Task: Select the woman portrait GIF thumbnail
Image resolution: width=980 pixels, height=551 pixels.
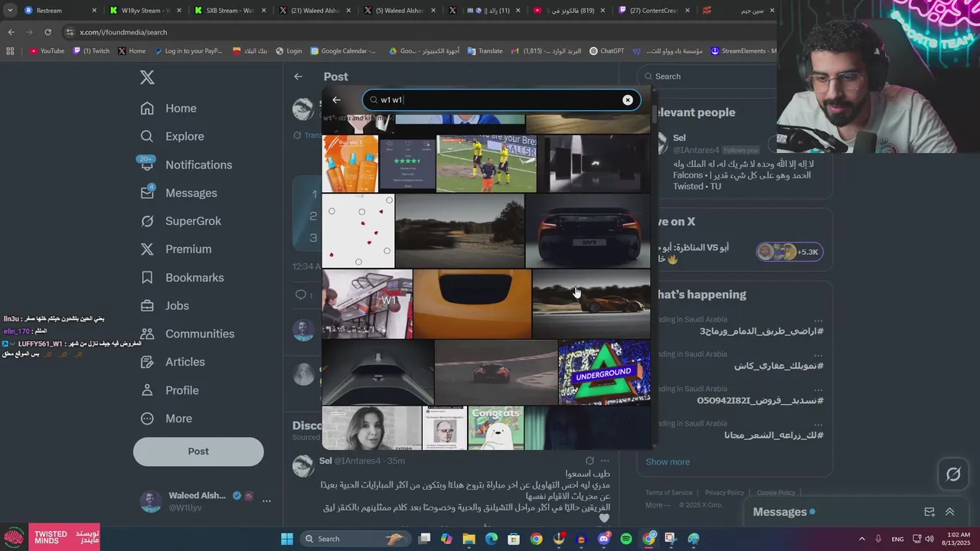Action: coord(371,428)
